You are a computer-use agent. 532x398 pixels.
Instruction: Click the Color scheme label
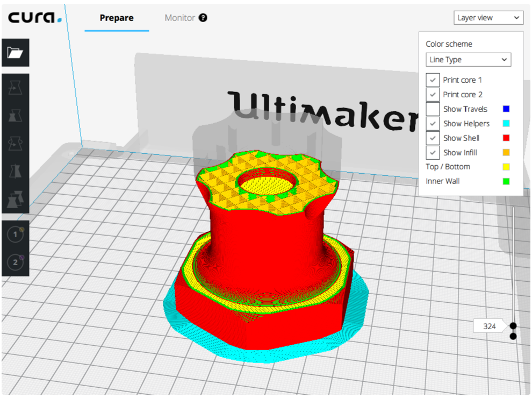(x=449, y=44)
